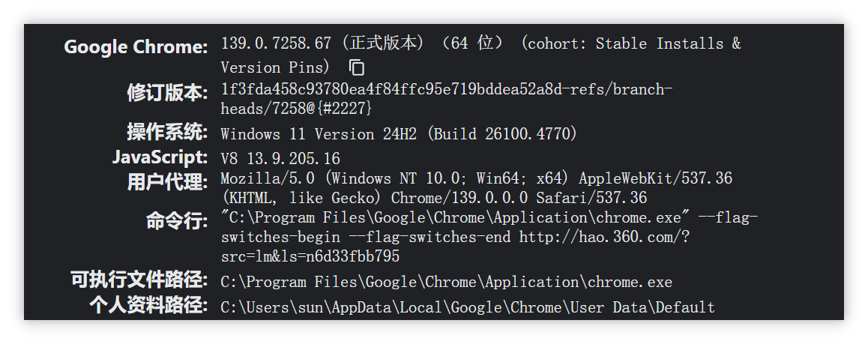868x344 pixels.
Task: Copy the Chrome version string with the copy icon
Action: click(357, 67)
